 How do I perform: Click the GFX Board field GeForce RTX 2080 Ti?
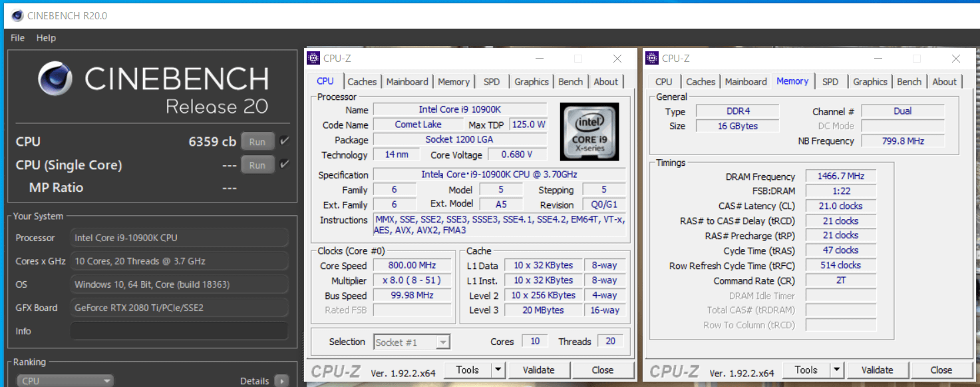(x=180, y=308)
